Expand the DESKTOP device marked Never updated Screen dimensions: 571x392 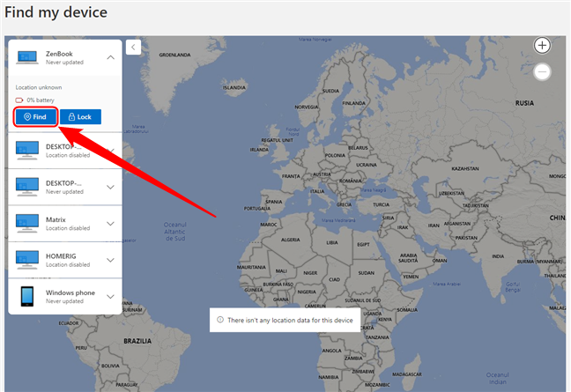click(111, 187)
